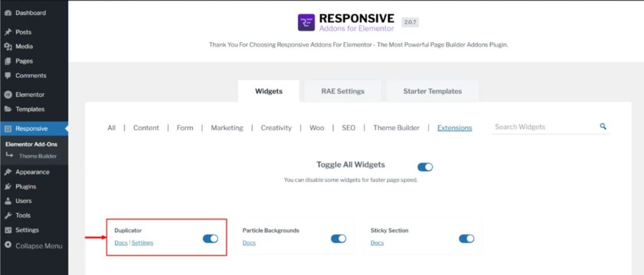Turn off Particle Backgrounds toggle
The width and height of the screenshot is (644, 275).
pyautogui.click(x=338, y=239)
